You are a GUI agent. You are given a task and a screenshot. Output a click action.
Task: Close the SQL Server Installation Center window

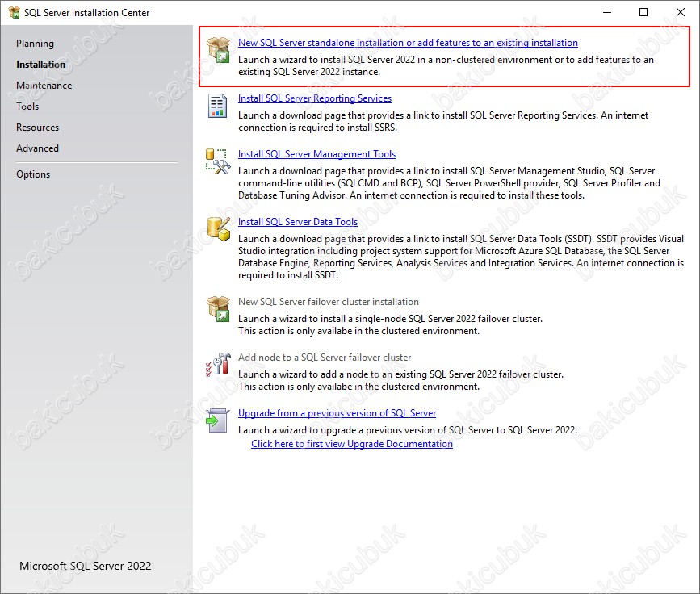click(x=681, y=12)
